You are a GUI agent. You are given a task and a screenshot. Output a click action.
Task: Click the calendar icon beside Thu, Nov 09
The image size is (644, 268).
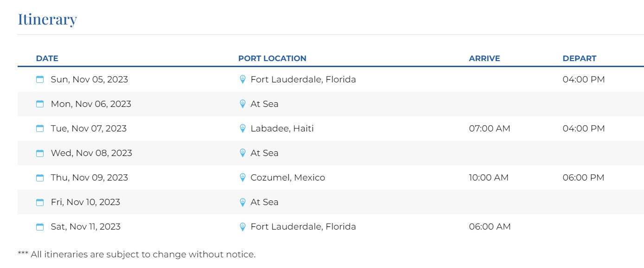click(x=40, y=178)
